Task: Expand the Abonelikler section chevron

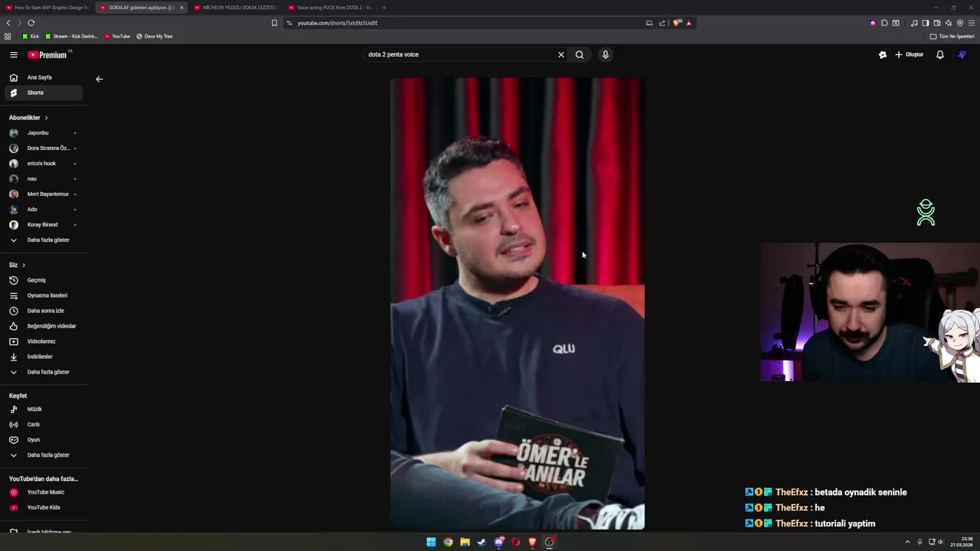Action: (46, 118)
